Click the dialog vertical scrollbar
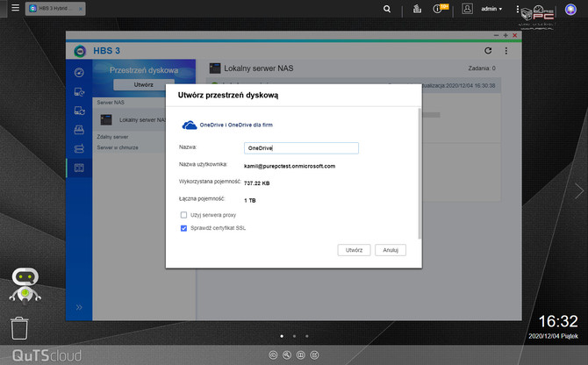588x365 pixels. click(x=419, y=174)
